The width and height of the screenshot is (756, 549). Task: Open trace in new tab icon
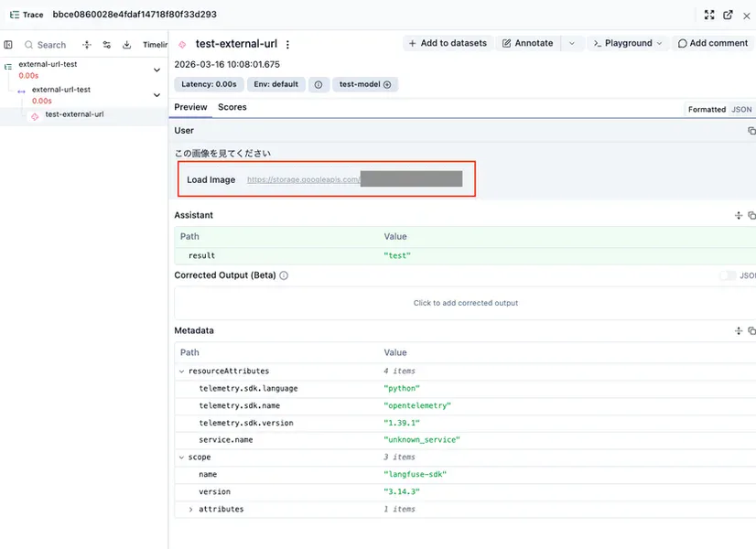pyautogui.click(x=729, y=15)
